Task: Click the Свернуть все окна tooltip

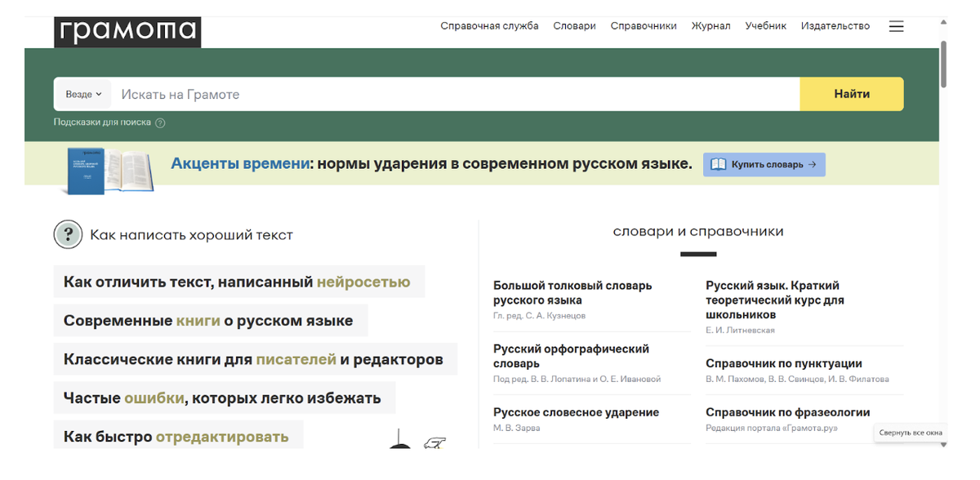Action: [911, 433]
